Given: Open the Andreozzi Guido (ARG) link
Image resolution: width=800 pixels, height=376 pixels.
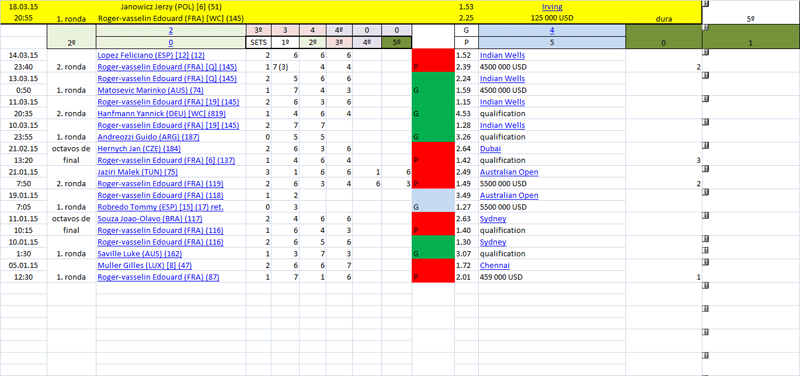Looking at the screenshot, I should coord(148,137).
